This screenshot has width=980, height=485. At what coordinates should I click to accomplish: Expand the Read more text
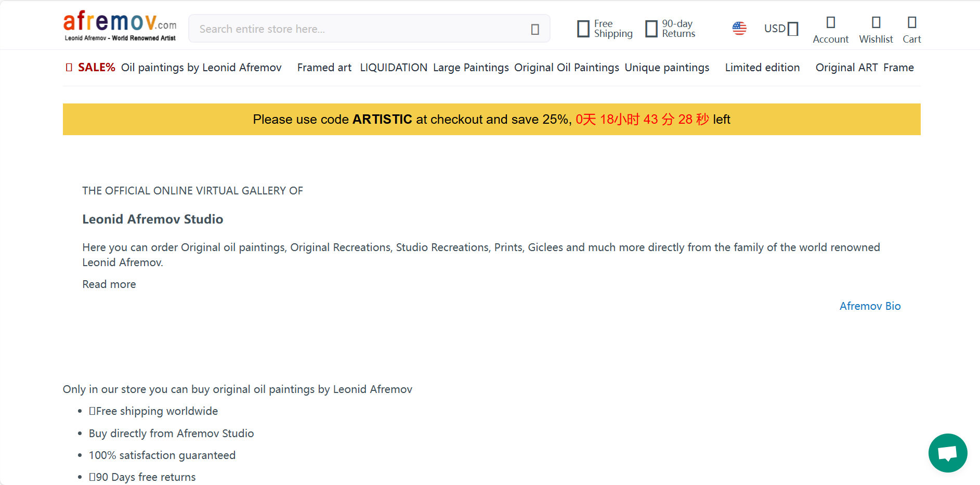109,284
